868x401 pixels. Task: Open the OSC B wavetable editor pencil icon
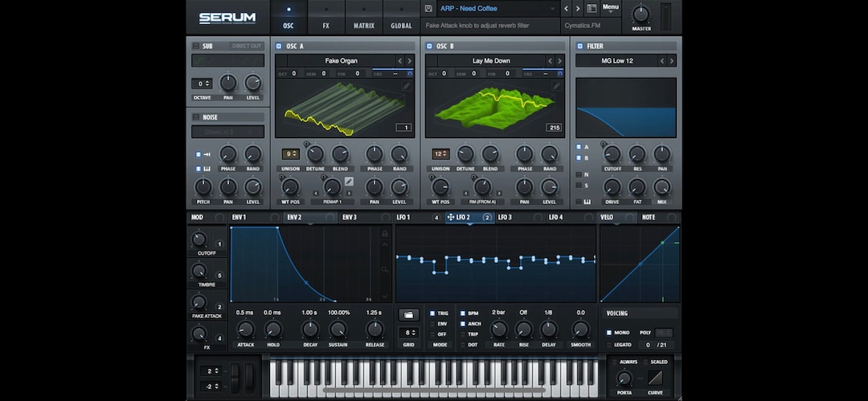click(x=556, y=86)
